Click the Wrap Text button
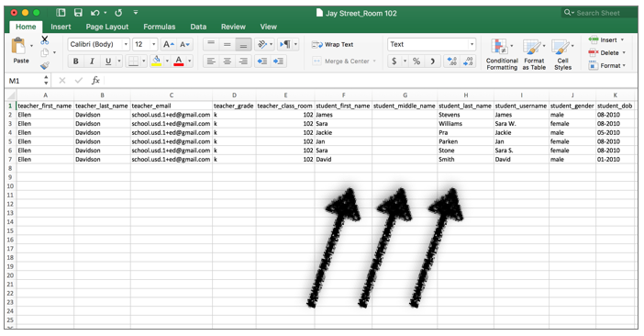 333,44
